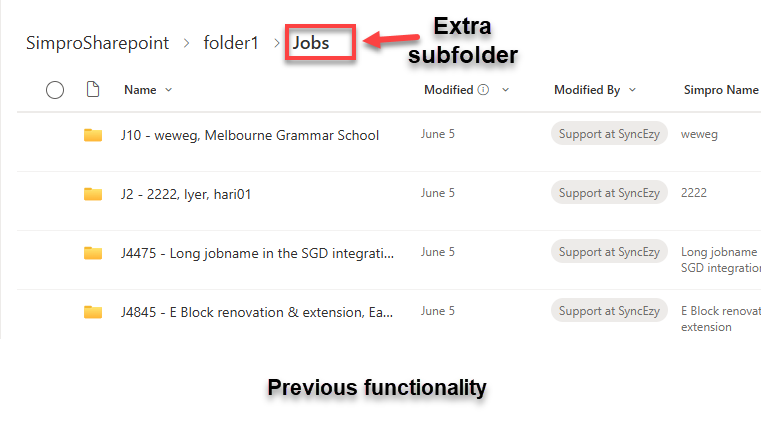Image resolution: width=761 pixels, height=434 pixels.
Task: Click the J4845 E Block folder icon
Action: [x=93, y=312]
